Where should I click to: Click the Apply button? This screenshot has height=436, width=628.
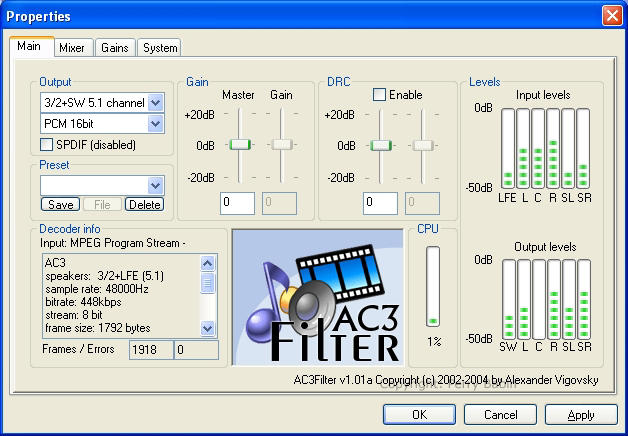(x=580, y=414)
